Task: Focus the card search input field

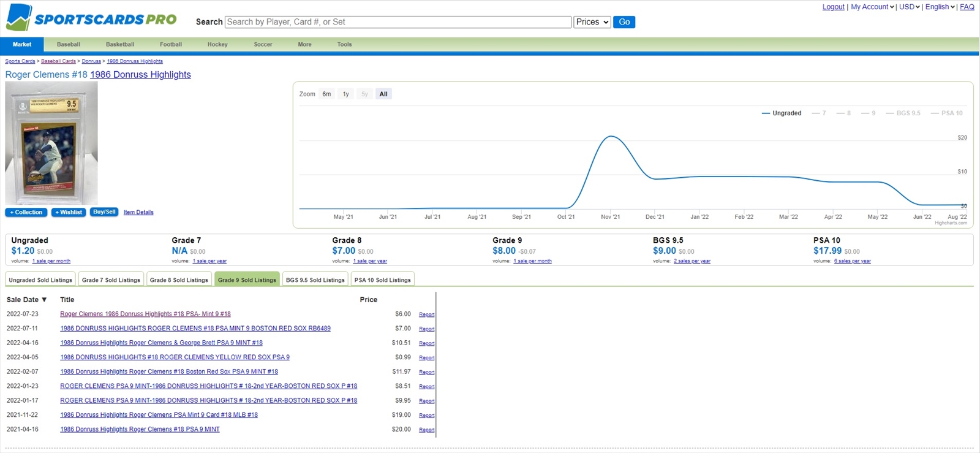Action: click(x=398, y=22)
